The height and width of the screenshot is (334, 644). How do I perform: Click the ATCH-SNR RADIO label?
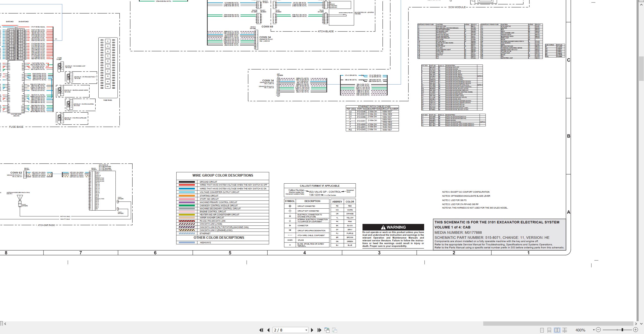(46, 225)
